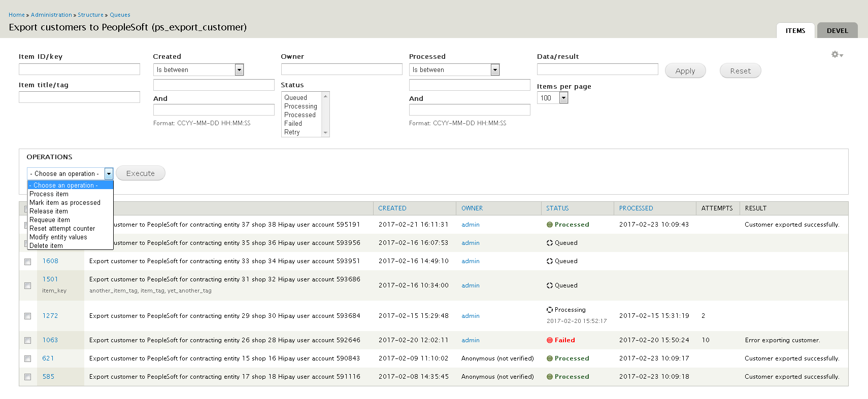The image size is (868, 399).
Task: Pick 'Reset attempt counter' operation
Action: (70, 229)
